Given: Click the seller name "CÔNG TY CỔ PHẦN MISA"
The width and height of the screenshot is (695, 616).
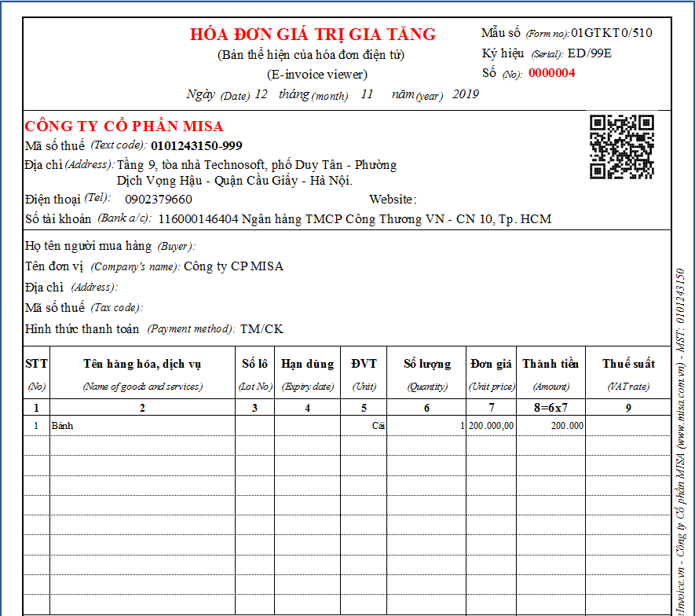Looking at the screenshot, I should 124,126.
